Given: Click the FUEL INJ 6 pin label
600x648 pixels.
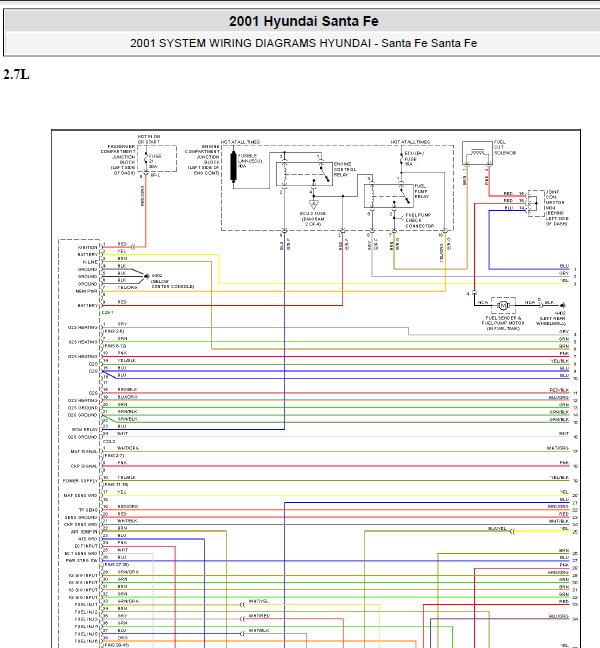Looking at the screenshot, I should tap(86, 641).
